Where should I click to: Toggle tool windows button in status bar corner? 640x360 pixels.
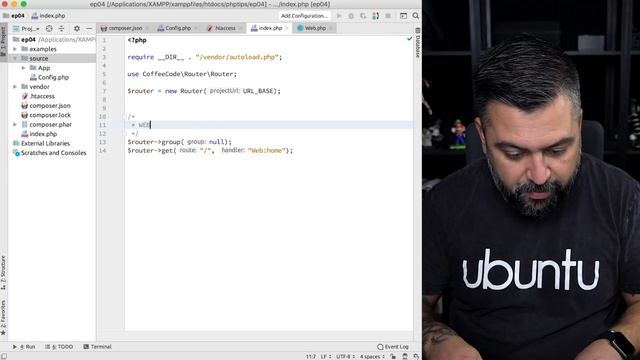coord(3,356)
